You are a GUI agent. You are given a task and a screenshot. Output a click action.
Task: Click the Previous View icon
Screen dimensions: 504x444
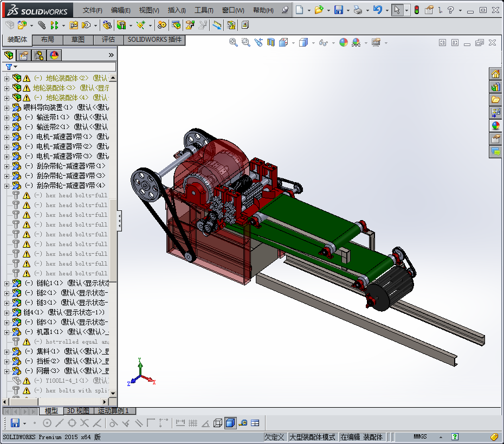click(x=259, y=42)
